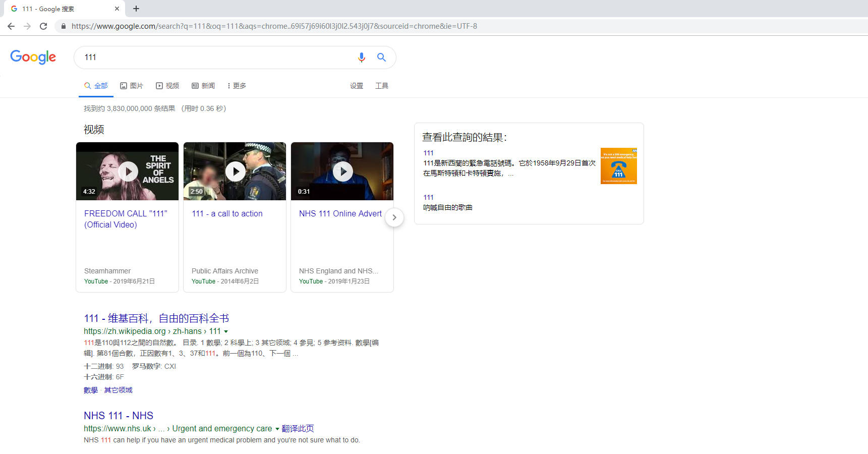
Task: Open '111 - a call to action' link
Action: 227,213
